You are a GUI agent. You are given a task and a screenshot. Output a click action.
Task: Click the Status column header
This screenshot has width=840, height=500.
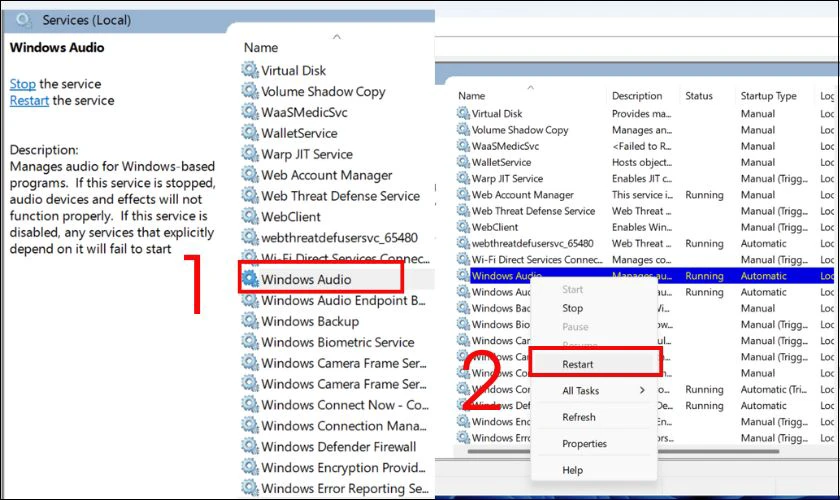[x=699, y=96]
